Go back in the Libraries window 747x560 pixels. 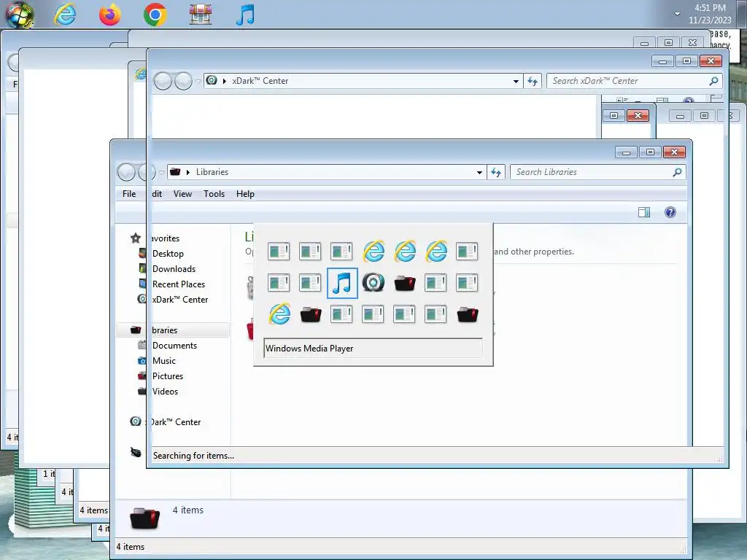click(126, 172)
